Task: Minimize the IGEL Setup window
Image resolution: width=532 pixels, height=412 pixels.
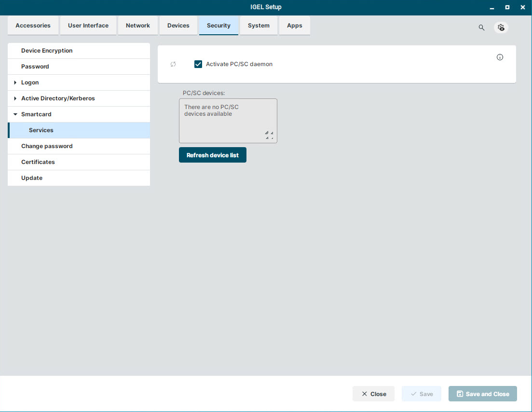Action: click(x=492, y=7)
